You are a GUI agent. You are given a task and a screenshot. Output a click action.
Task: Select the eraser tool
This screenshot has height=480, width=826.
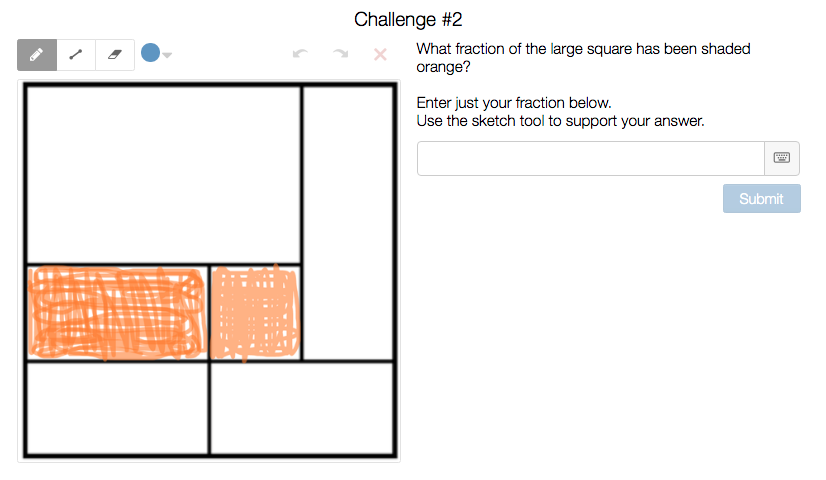coord(114,54)
